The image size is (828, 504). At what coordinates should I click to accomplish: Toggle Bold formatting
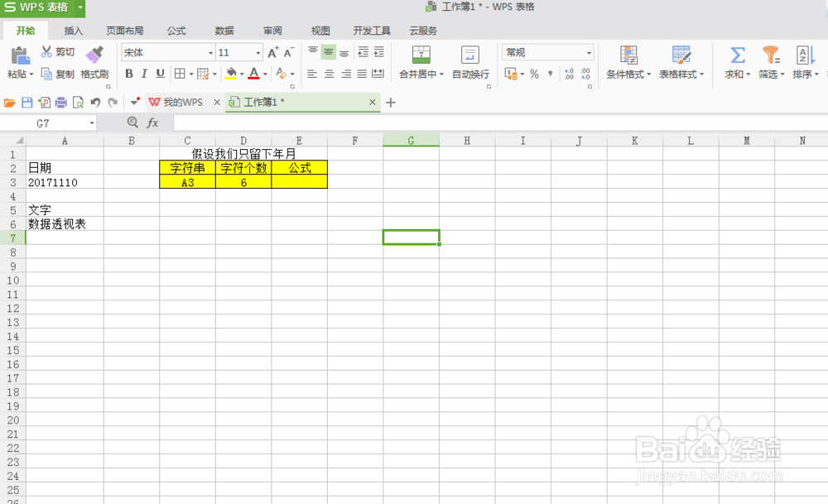pos(129,74)
